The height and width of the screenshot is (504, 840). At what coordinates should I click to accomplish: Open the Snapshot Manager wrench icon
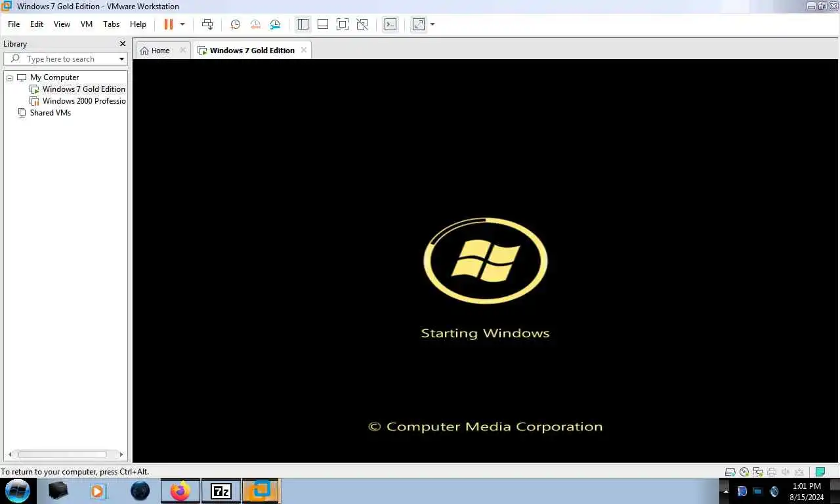point(275,24)
